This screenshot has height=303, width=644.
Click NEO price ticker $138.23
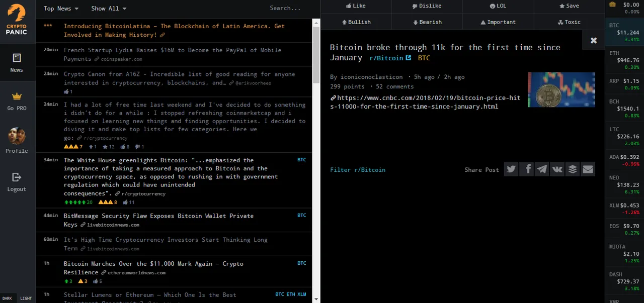pyautogui.click(x=624, y=184)
